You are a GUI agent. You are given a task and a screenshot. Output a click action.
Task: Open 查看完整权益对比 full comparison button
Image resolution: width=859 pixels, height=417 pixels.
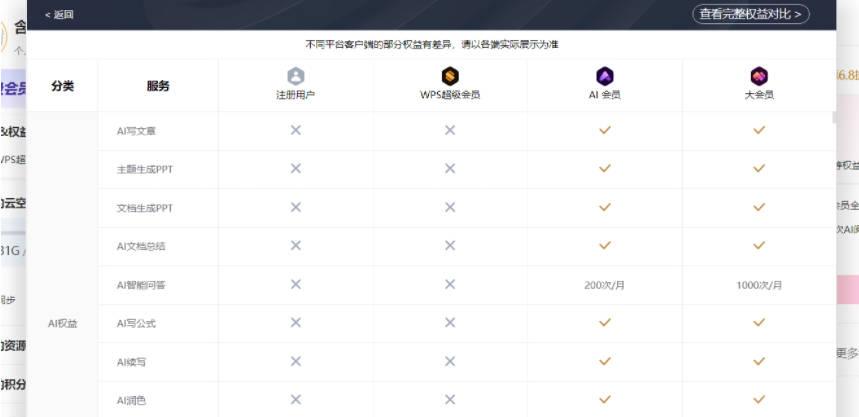(x=751, y=14)
